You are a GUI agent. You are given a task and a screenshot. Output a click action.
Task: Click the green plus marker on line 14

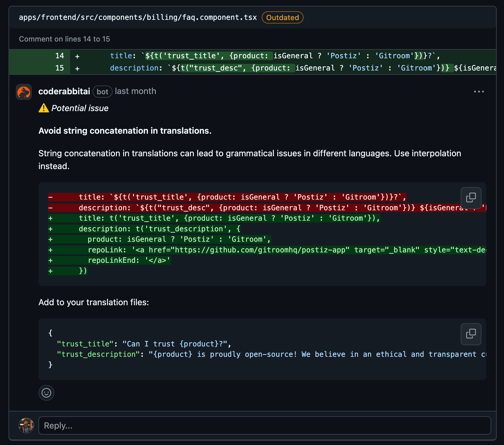click(77, 56)
